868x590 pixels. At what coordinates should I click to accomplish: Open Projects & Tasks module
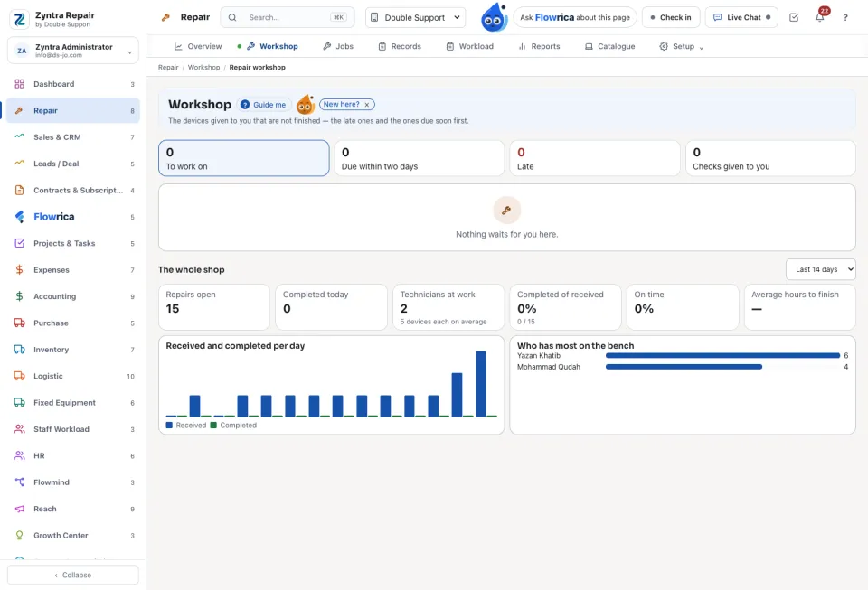(x=73, y=243)
